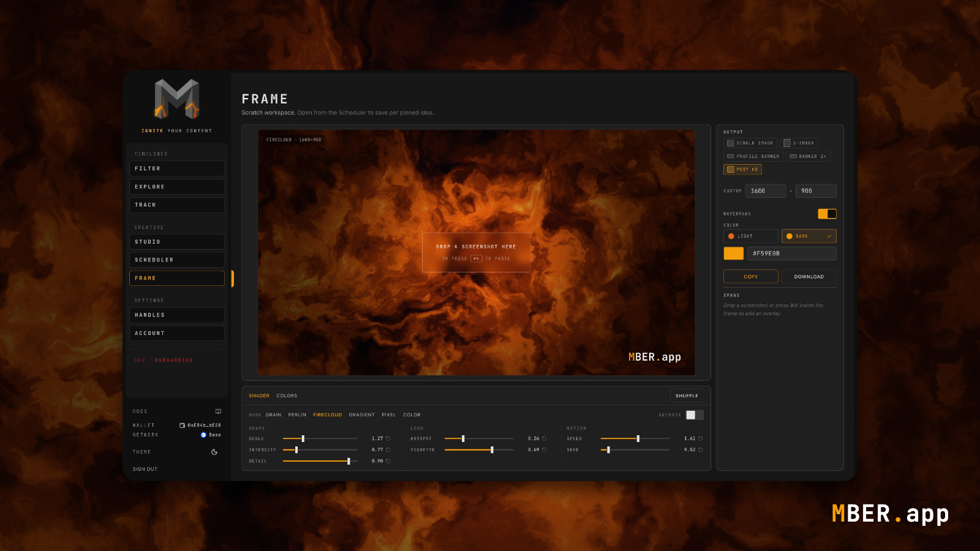
Task: Click the Speed slider track
Action: pos(635,438)
